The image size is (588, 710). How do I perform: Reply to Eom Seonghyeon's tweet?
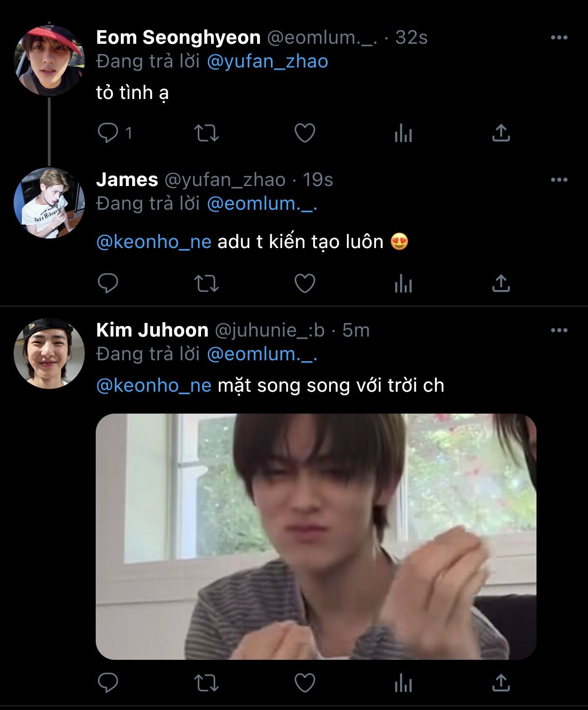pyautogui.click(x=108, y=133)
